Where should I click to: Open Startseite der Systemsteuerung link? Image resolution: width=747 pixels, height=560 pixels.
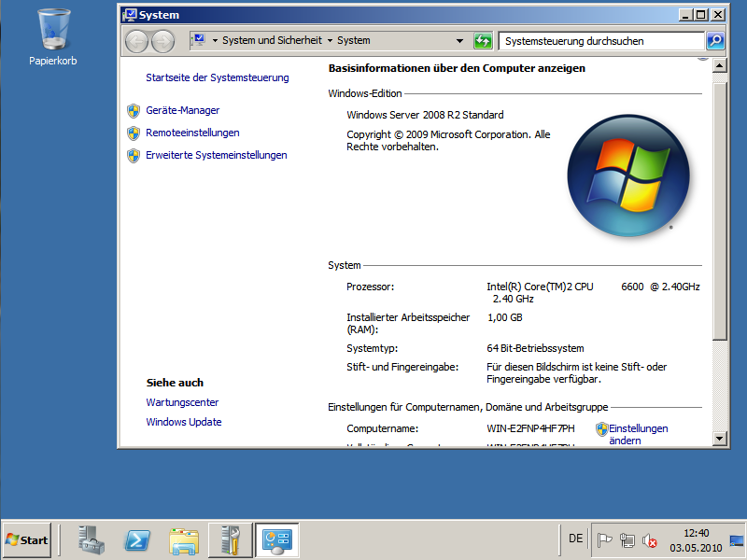click(x=218, y=77)
